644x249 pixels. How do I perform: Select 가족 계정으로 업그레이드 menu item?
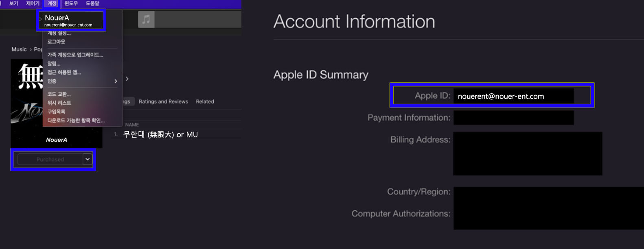tap(75, 55)
